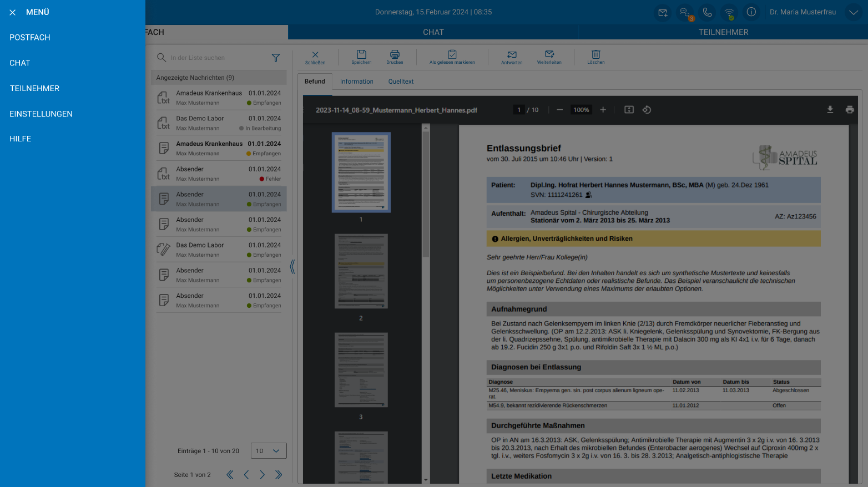This screenshot has height=487, width=868.
Task: Click the phone icon in the header
Action: click(x=707, y=12)
